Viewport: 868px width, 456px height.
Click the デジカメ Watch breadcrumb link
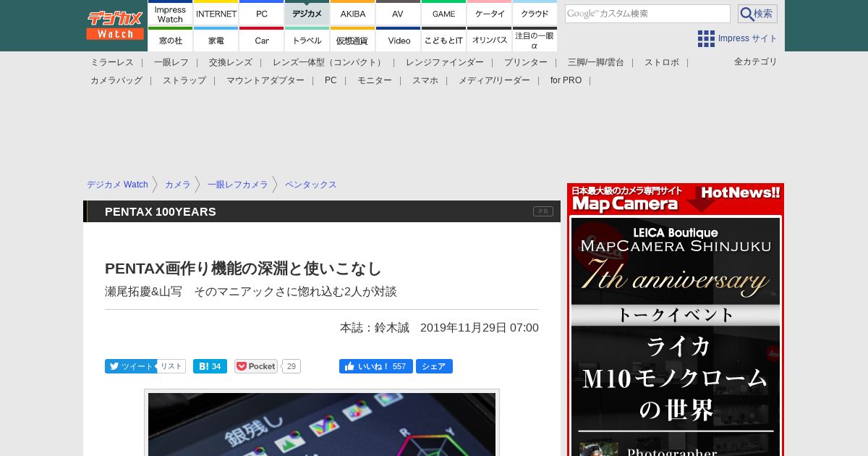click(x=117, y=185)
